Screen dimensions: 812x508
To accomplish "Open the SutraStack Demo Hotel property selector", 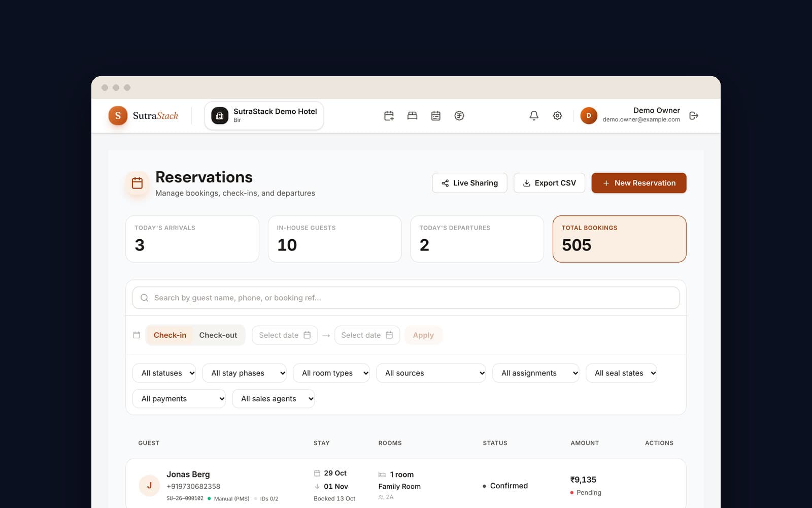I will click(x=264, y=116).
